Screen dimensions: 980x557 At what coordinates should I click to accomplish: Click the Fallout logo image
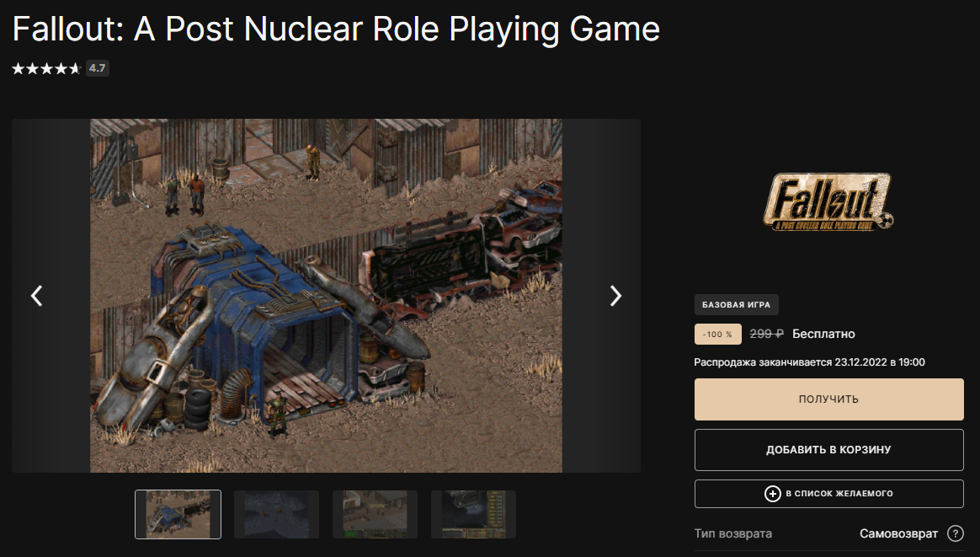coord(828,202)
